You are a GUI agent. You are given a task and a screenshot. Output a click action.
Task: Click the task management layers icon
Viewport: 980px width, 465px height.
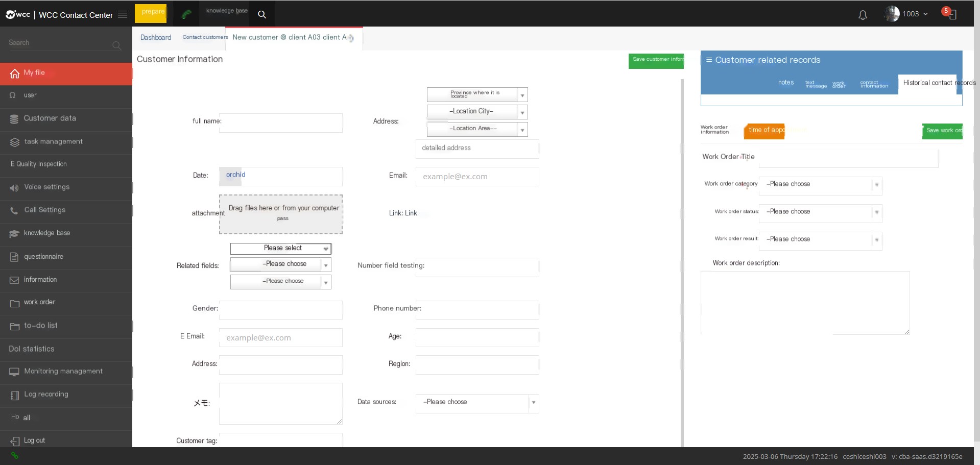[x=14, y=142]
